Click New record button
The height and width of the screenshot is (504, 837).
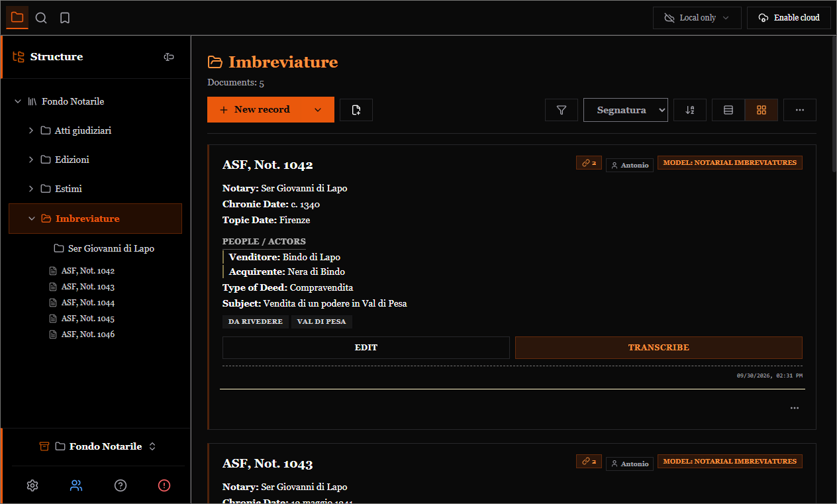(255, 110)
